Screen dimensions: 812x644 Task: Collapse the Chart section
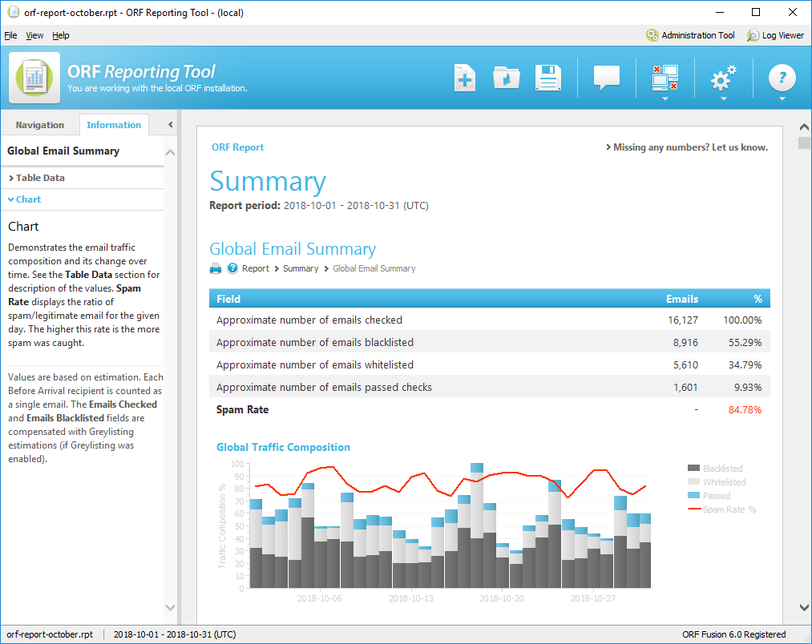click(26, 199)
